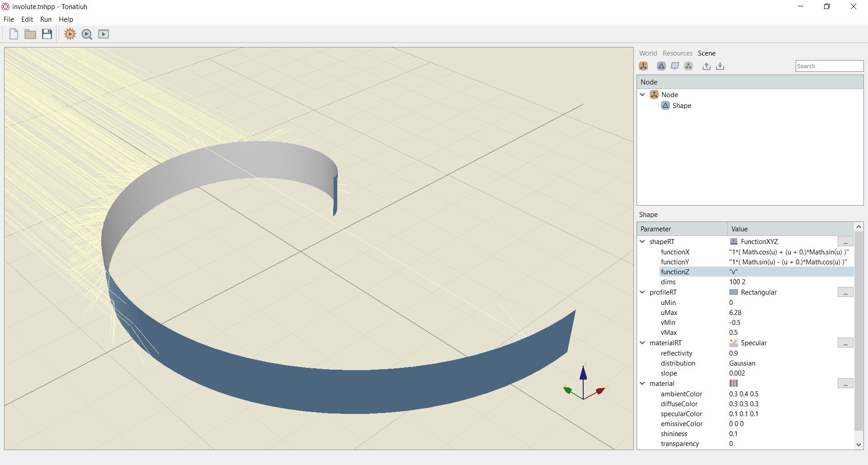Click the ellipsis button for shapeRT
Screen dimensions: 868x465
pos(845,241)
